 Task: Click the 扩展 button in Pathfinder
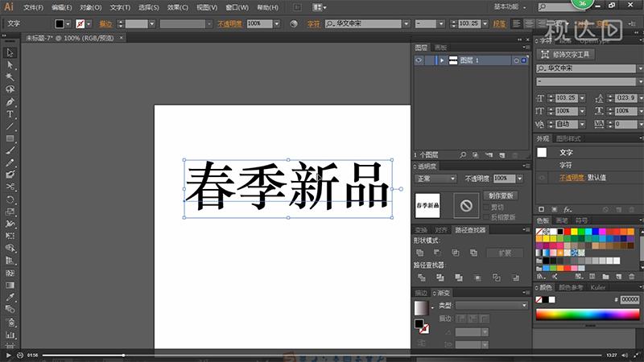coord(505,253)
